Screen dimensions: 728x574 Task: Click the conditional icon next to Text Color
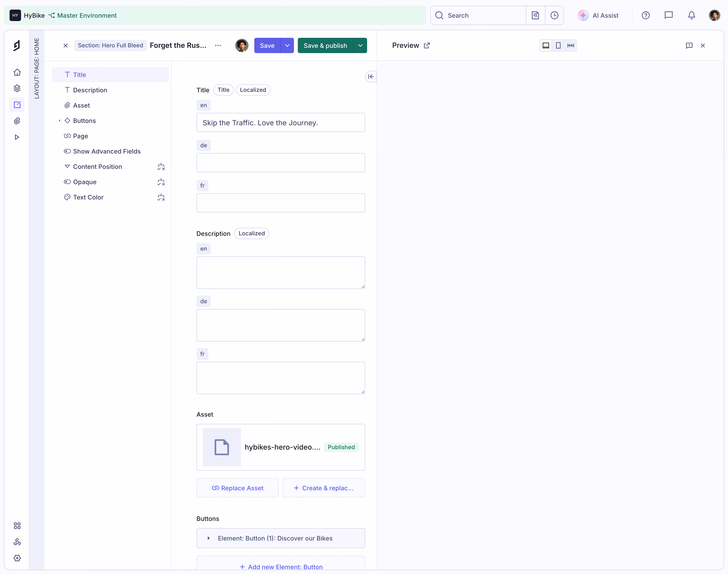coord(161,197)
